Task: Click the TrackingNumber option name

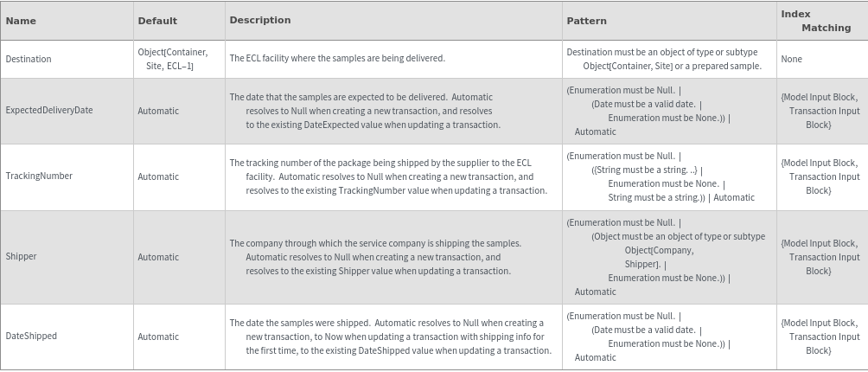Action: coord(39,176)
